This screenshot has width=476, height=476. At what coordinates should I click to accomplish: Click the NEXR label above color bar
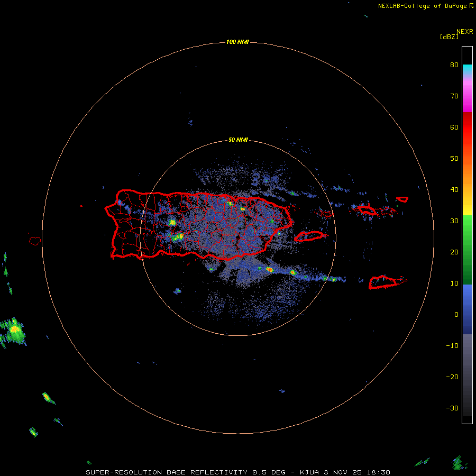(x=465, y=32)
